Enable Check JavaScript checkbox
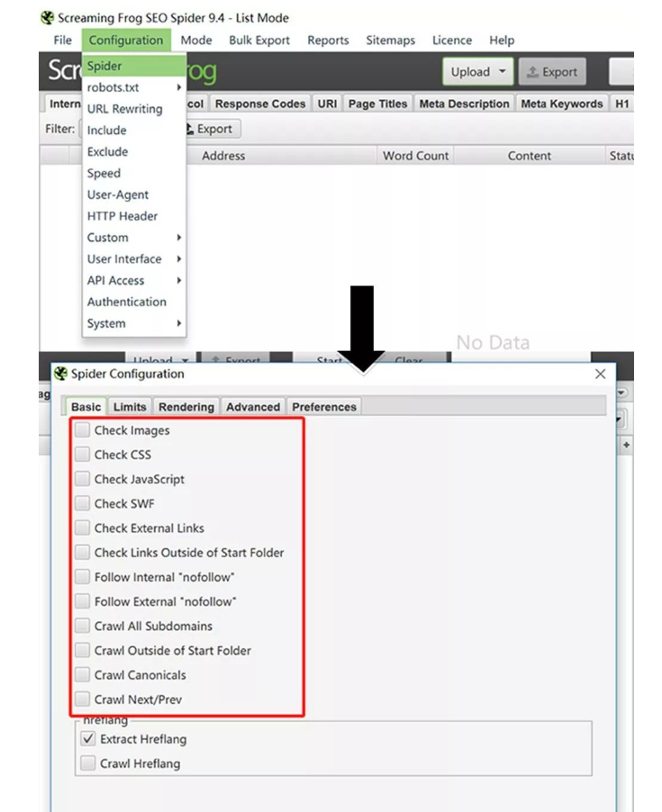 coord(82,479)
